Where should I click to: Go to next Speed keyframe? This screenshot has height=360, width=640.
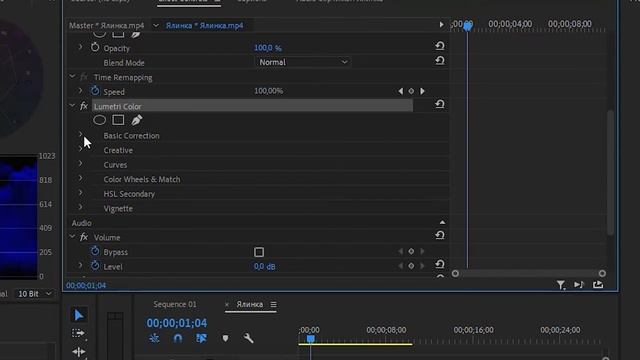[x=422, y=91]
